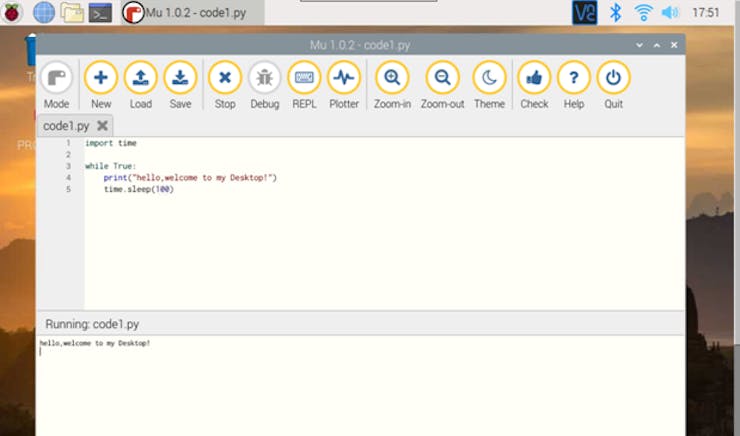Screen dimensions: 740x436
Task: Open the Mode selector in Mu
Action: (57, 78)
